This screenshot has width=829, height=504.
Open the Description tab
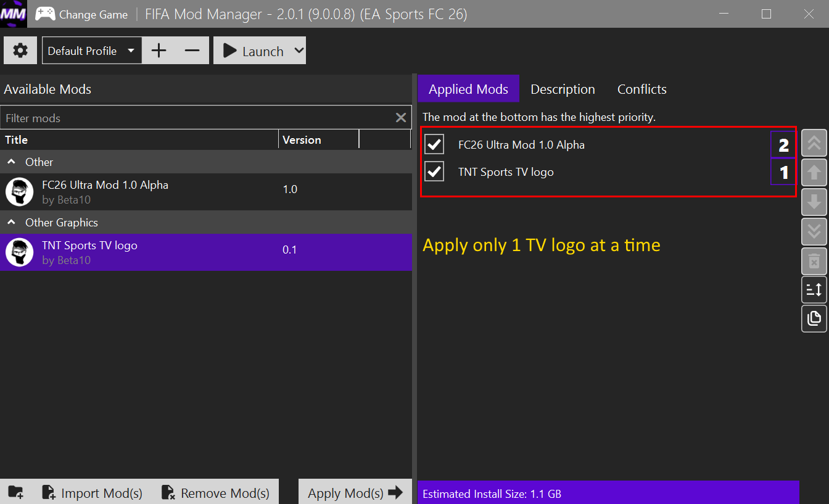[563, 89]
